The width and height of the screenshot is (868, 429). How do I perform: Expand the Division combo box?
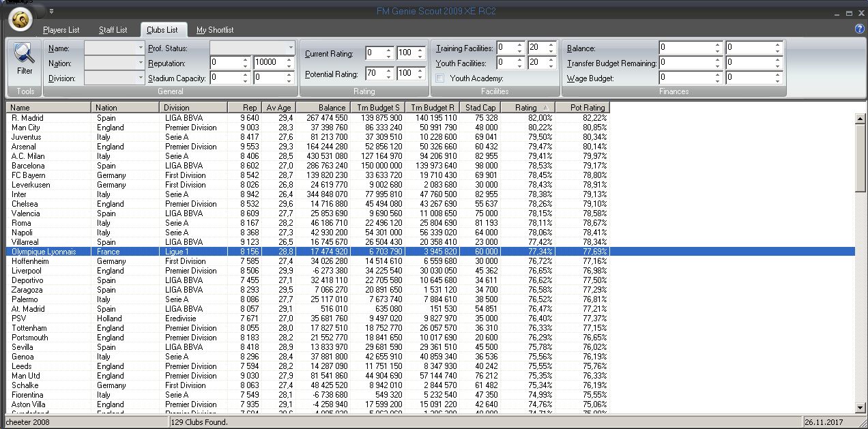pyautogui.click(x=141, y=78)
